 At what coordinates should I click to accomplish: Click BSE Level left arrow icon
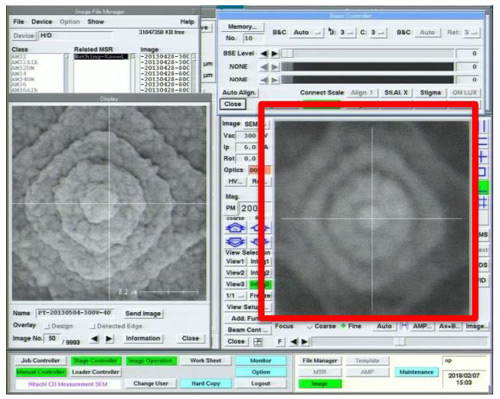[x=264, y=53]
